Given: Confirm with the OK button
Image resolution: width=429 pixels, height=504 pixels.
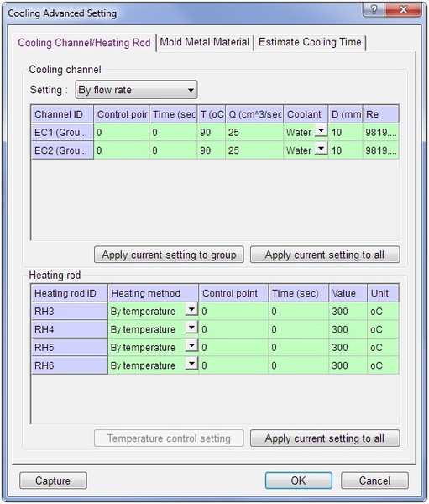Looking at the screenshot, I should (x=299, y=480).
